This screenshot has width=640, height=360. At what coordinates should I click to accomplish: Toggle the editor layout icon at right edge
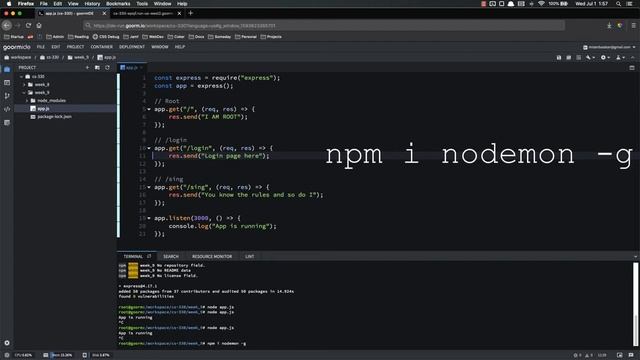point(632,68)
